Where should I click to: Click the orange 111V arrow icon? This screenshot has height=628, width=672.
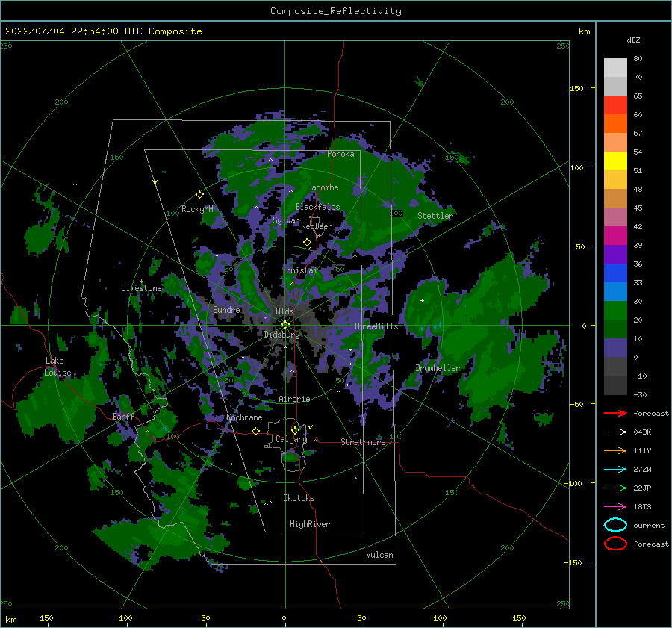(x=615, y=450)
